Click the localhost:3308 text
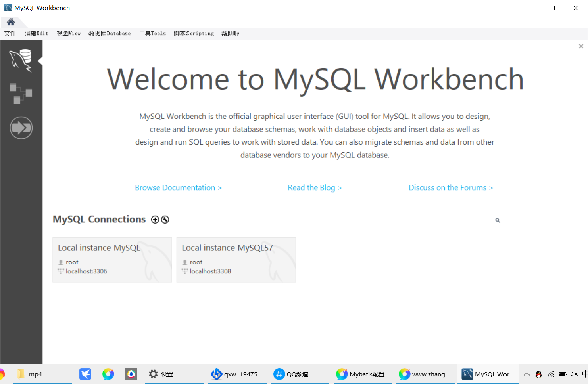This screenshot has height=384, width=588. 210,271
